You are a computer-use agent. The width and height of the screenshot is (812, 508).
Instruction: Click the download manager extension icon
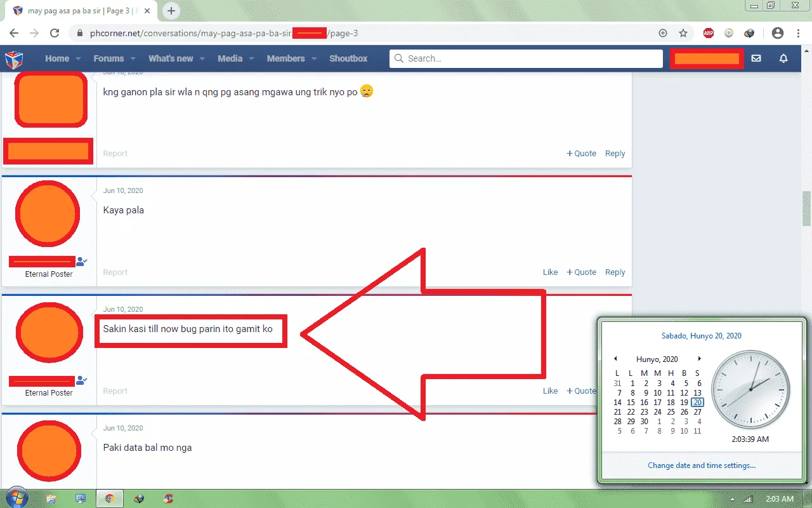[749, 33]
